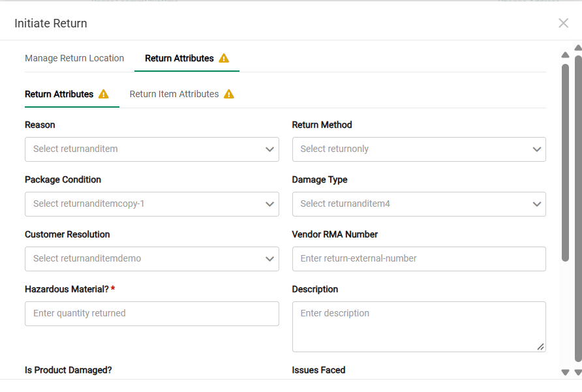This screenshot has width=582, height=392.
Task: Close the Initiate Return dialog
Action: (563, 23)
